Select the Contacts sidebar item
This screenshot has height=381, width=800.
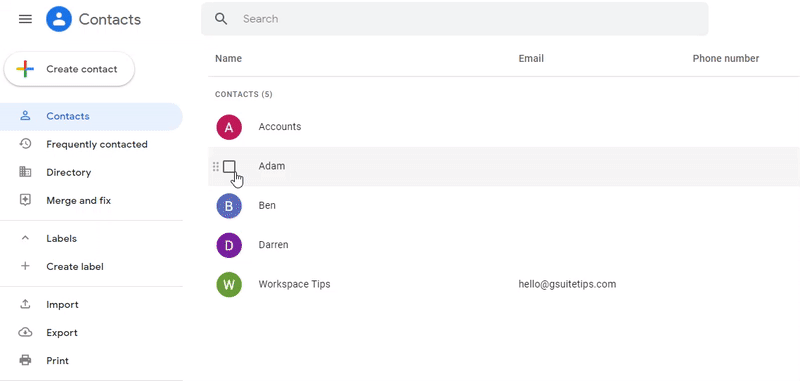[91, 116]
